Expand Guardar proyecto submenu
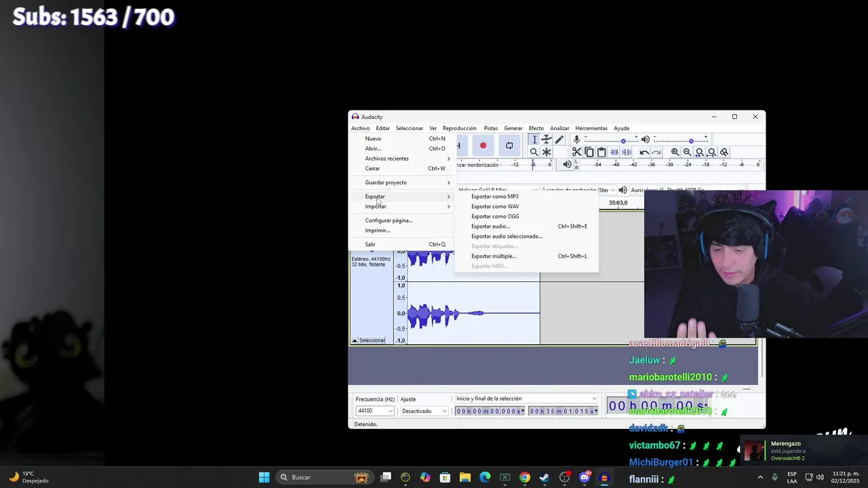 (402, 182)
